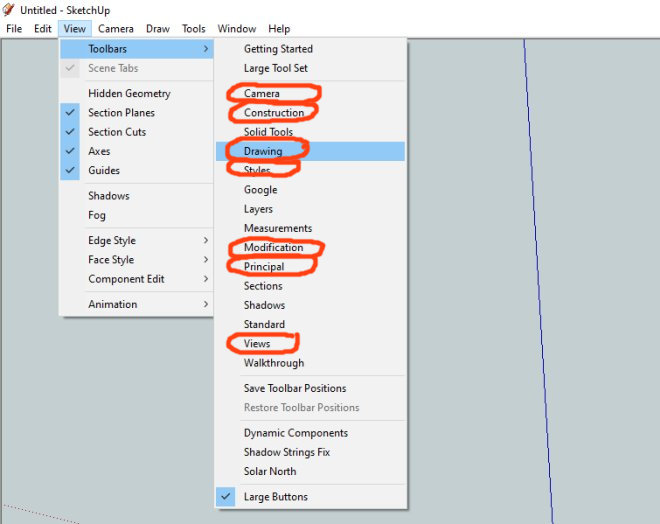
Task: Open the File menu
Action: coord(14,29)
